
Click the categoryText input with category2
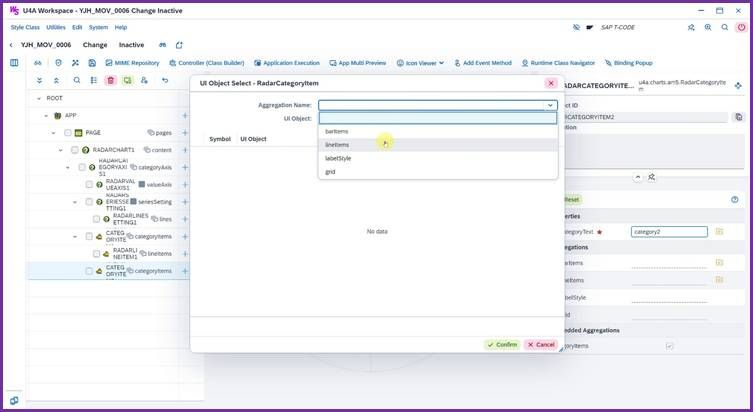[669, 232]
